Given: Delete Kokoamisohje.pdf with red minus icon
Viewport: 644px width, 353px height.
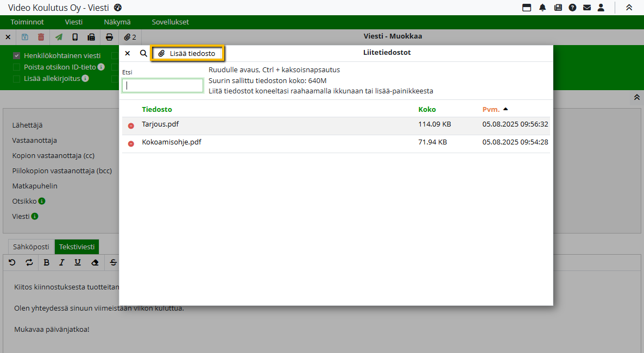Looking at the screenshot, I should click(x=131, y=144).
